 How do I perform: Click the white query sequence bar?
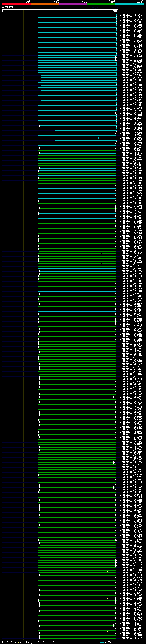[60, 10]
